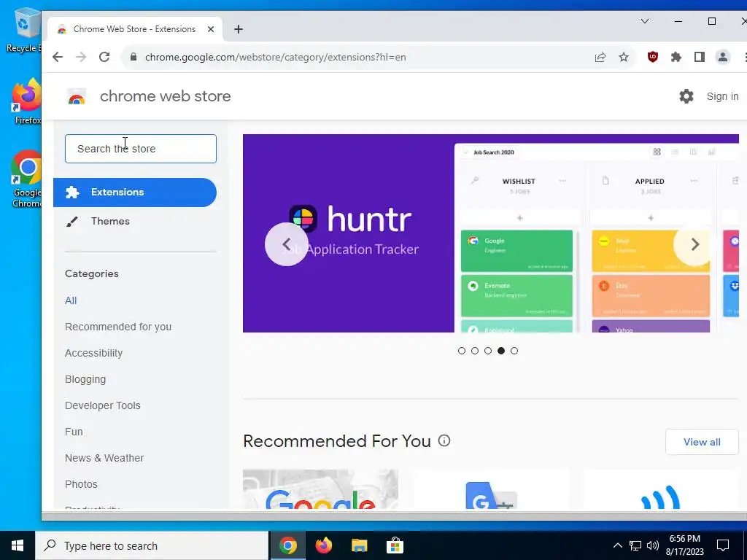Choose the Developer Tools category

point(103,405)
